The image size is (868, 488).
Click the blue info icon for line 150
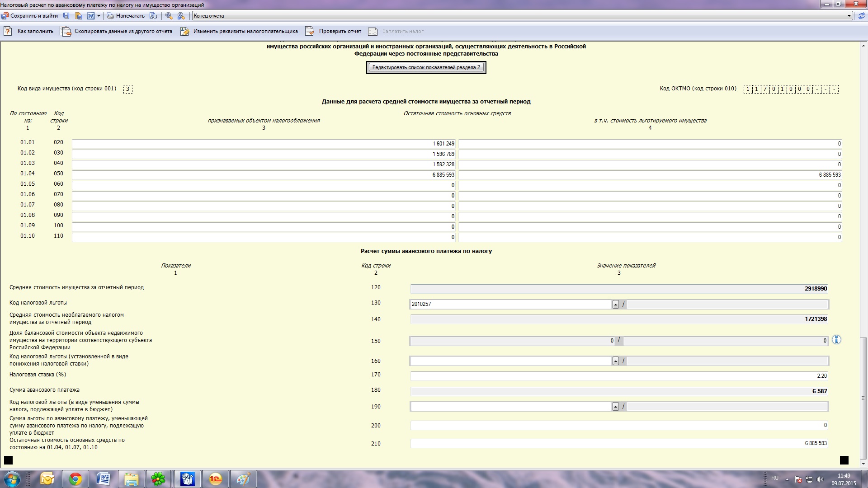(836, 340)
